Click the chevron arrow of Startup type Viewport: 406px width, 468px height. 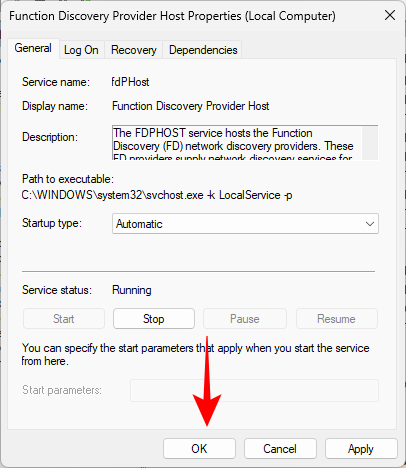(370, 224)
